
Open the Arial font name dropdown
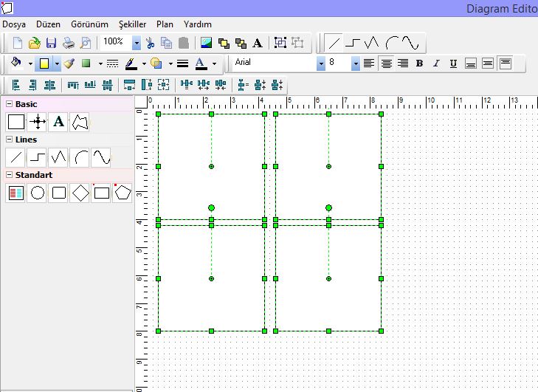[321, 63]
